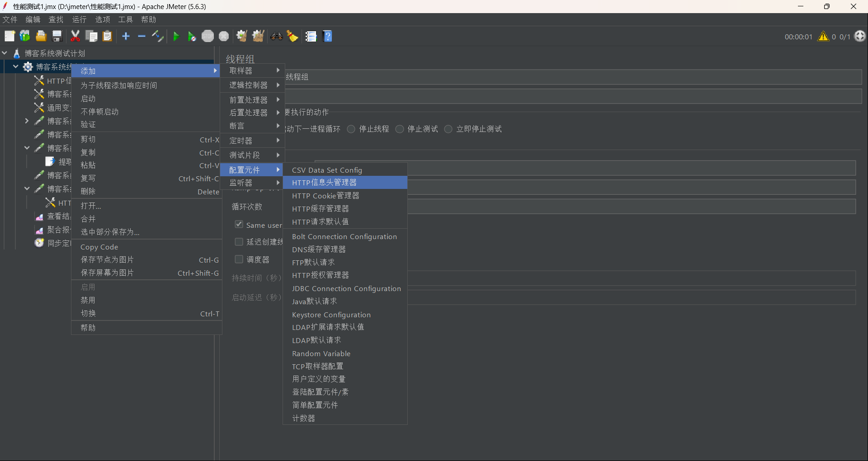Enable the 延迟创建线程 checkbox
Screen dimensions: 868x461
pyautogui.click(x=239, y=242)
